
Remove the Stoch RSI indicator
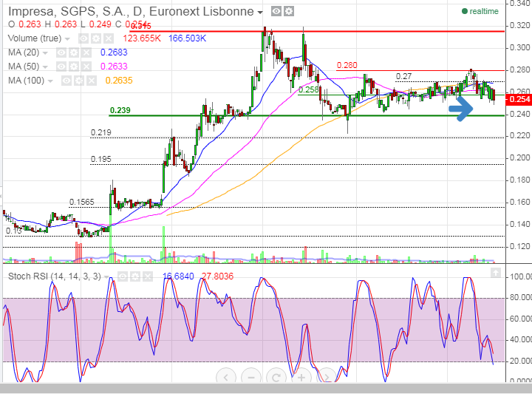148,277
